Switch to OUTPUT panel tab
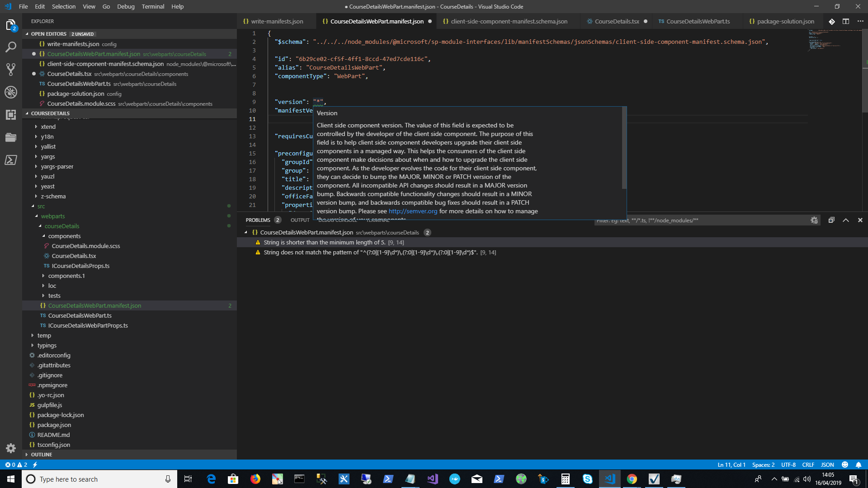The height and width of the screenshot is (488, 868). click(300, 220)
